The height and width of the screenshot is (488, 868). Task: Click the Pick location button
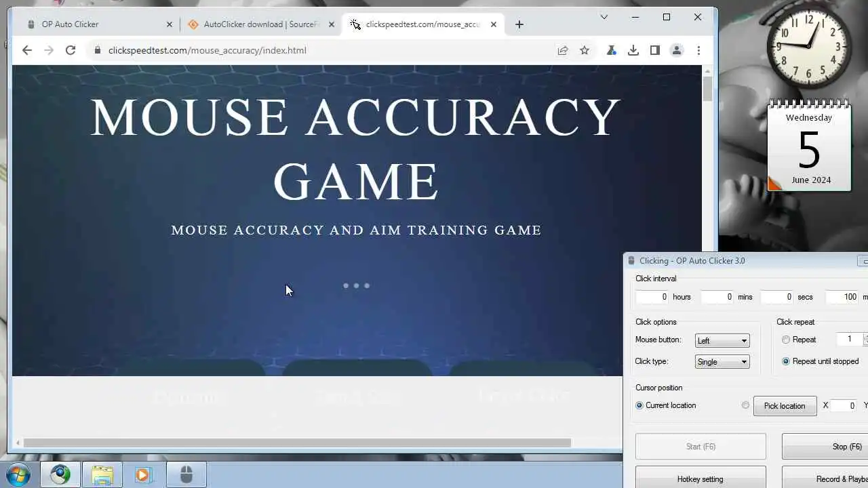point(785,406)
